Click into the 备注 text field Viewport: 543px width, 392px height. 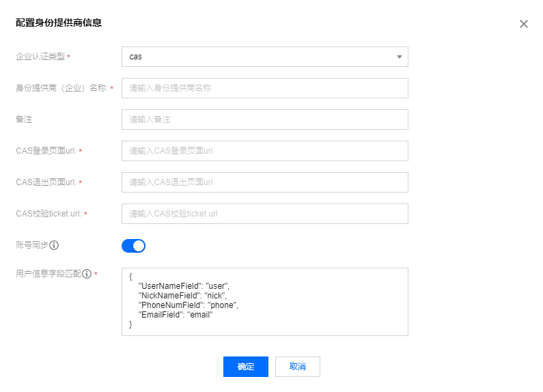[264, 120]
